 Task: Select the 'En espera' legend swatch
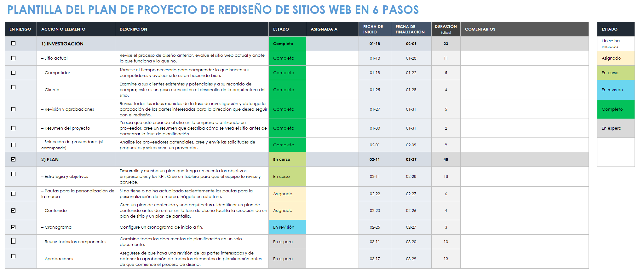pos(616,128)
